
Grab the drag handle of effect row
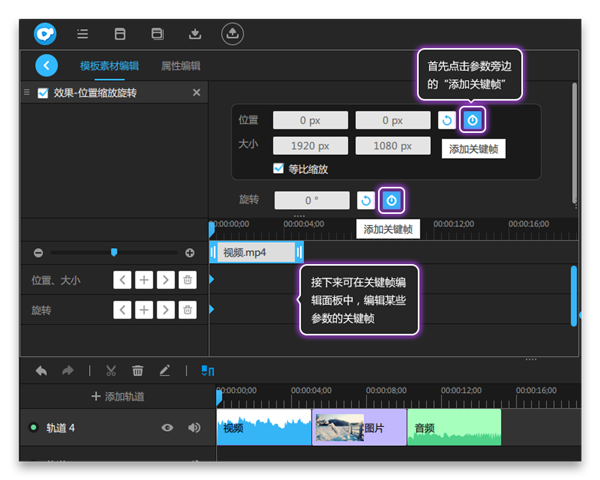click(x=27, y=92)
